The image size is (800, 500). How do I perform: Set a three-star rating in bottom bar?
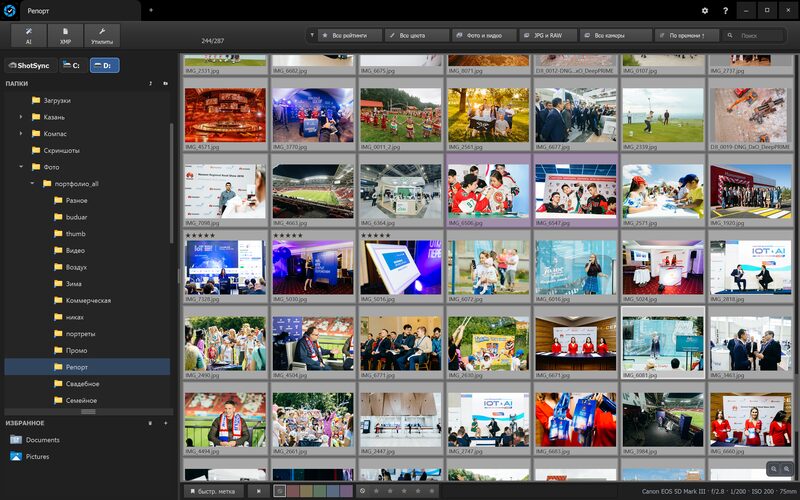tap(404, 491)
